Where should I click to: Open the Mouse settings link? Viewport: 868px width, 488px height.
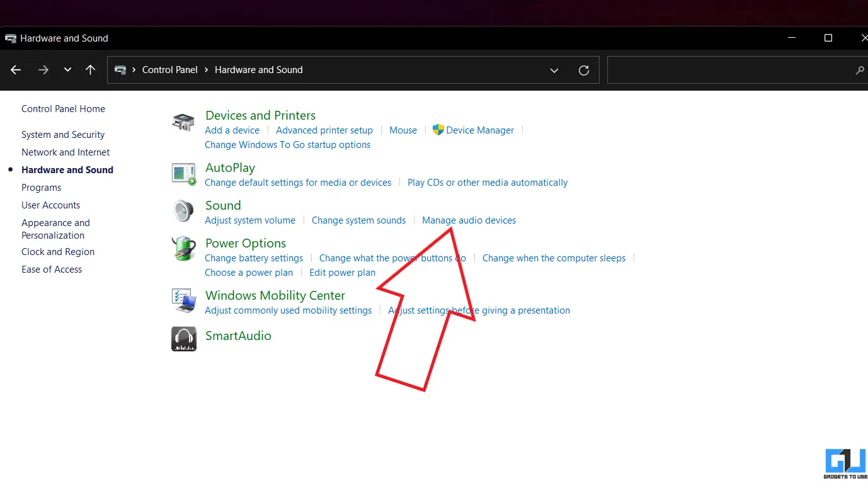(403, 130)
